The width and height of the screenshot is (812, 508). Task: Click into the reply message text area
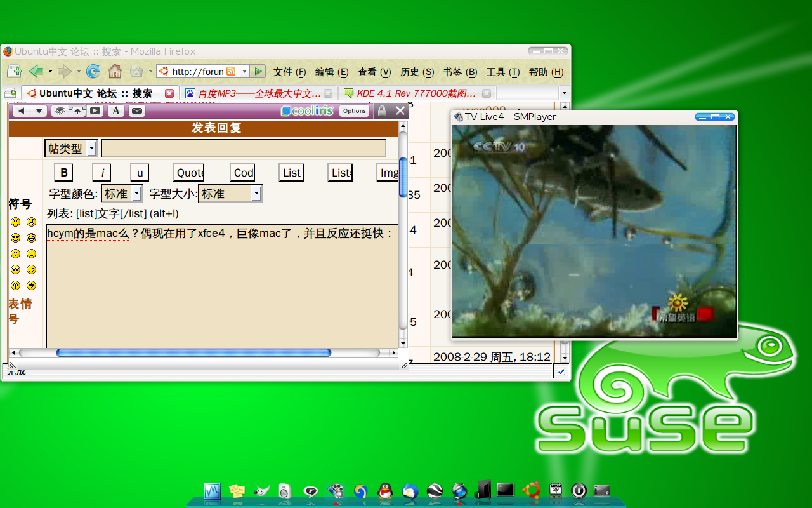pyautogui.click(x=222, y=286)
